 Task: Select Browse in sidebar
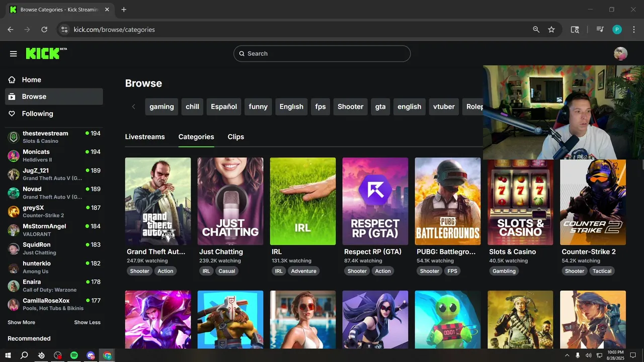pyautogui.click(x=54, y=97)
